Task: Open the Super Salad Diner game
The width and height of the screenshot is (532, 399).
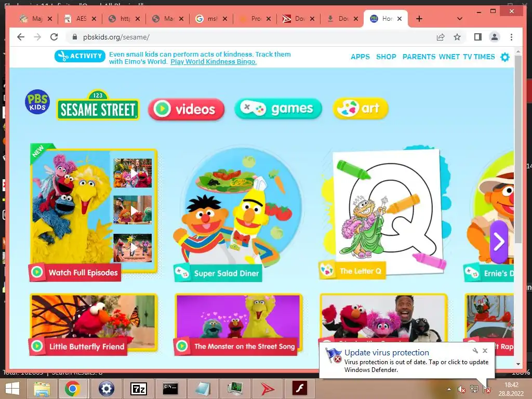Action: [237, 214]
